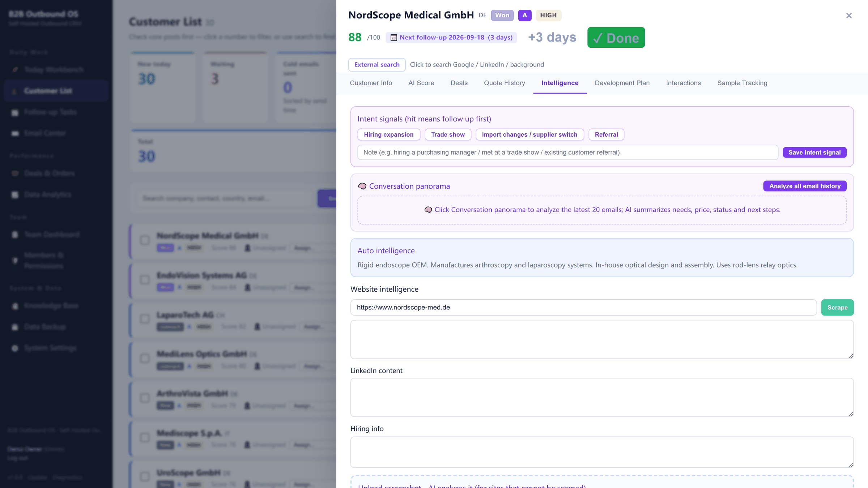This screenshot has width=868, height=488.
Task: Click the Won status badge
Action: pos(502,15)
